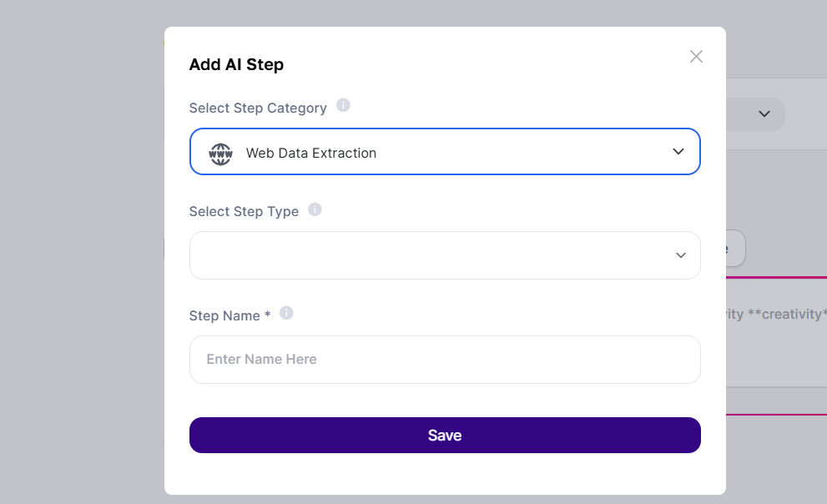Viewport: 827px width, 504px height.
Task: Click info icon beside Select Step Type
Action: pos(315,209)
